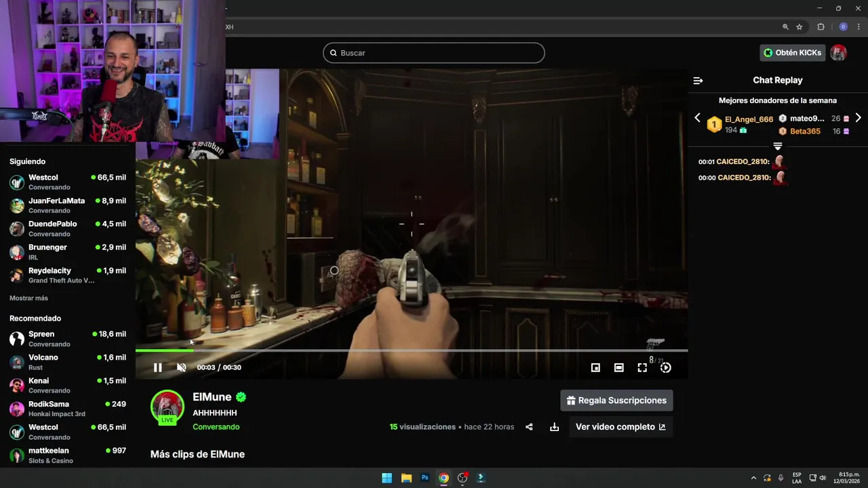Download the clip using download icon
The width and height of the screenshot is (868, 488).
coord(554,427)
